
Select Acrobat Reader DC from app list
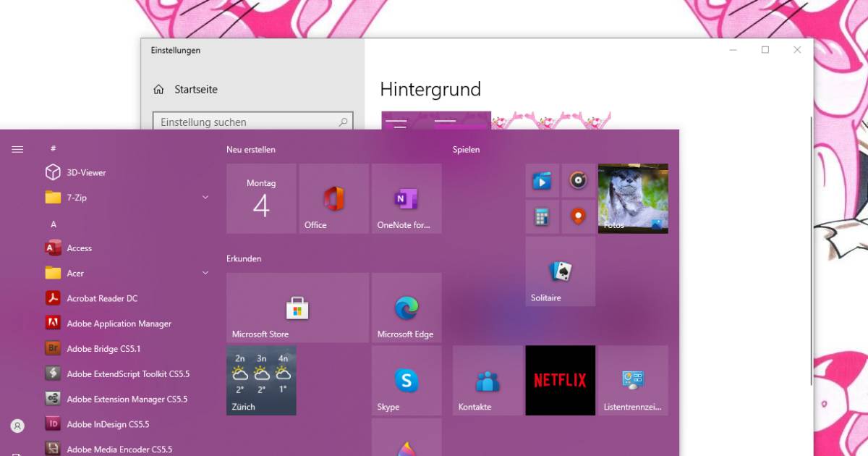point(102,298)
